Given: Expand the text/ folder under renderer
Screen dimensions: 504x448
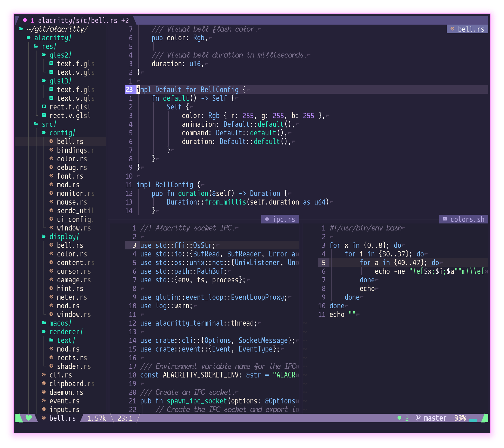Looking at the screenshot, I should [51, 340].
